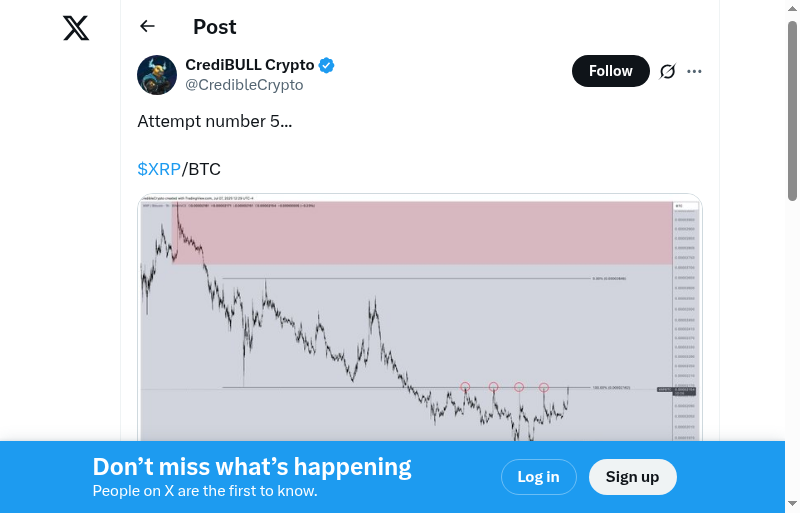800x513 pixels.
Task: Open the Grok icon beside Follow
Action: click(x=668, y=71)
